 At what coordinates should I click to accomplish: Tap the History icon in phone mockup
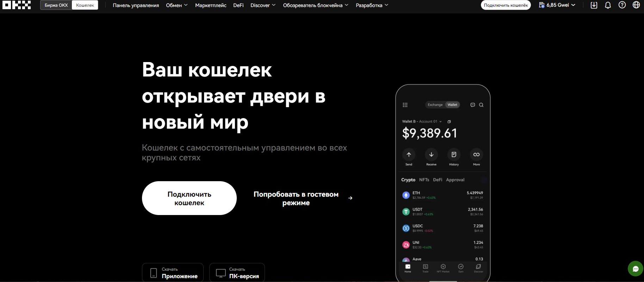click(454, 154)
